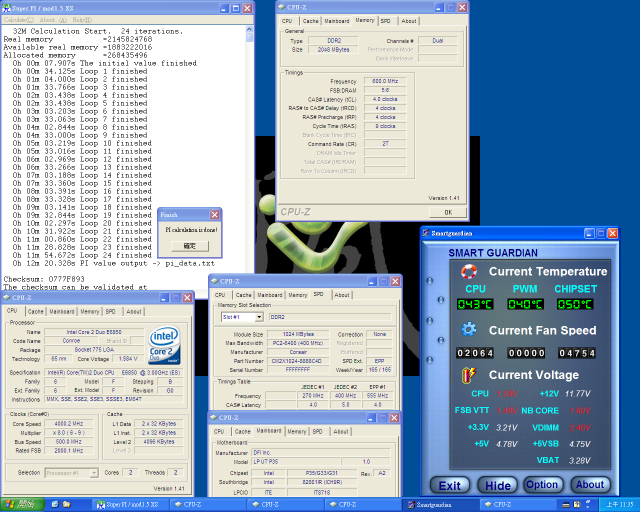Viewport: 640px width, 512px height.
Task: Click the blue gear Current Fan Speed icon
Action: [x=469, y=329]
